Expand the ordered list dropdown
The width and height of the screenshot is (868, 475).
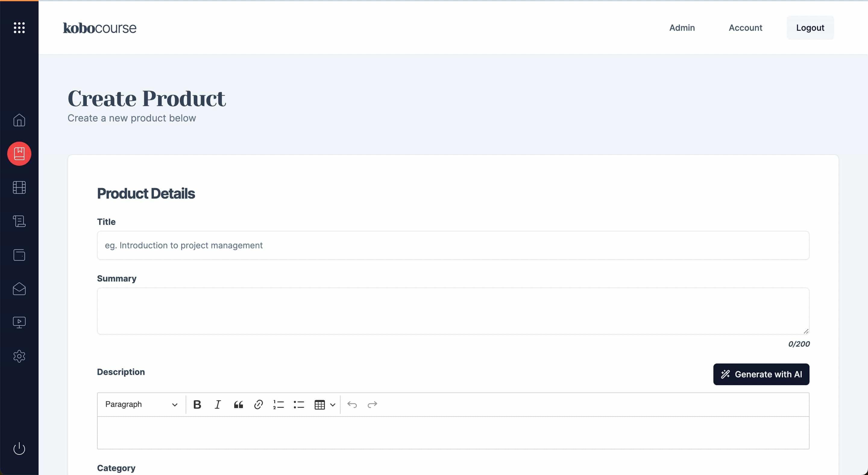[x=279, y=404]
